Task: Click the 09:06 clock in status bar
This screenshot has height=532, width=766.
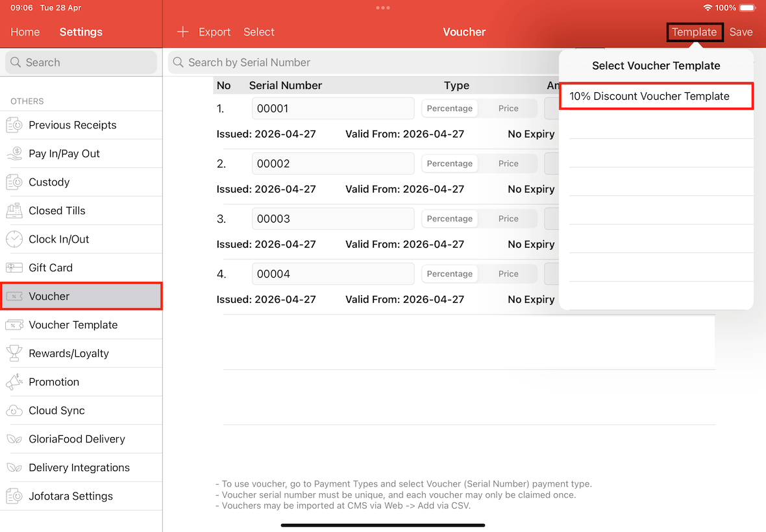Action: [x=21, y=8]
